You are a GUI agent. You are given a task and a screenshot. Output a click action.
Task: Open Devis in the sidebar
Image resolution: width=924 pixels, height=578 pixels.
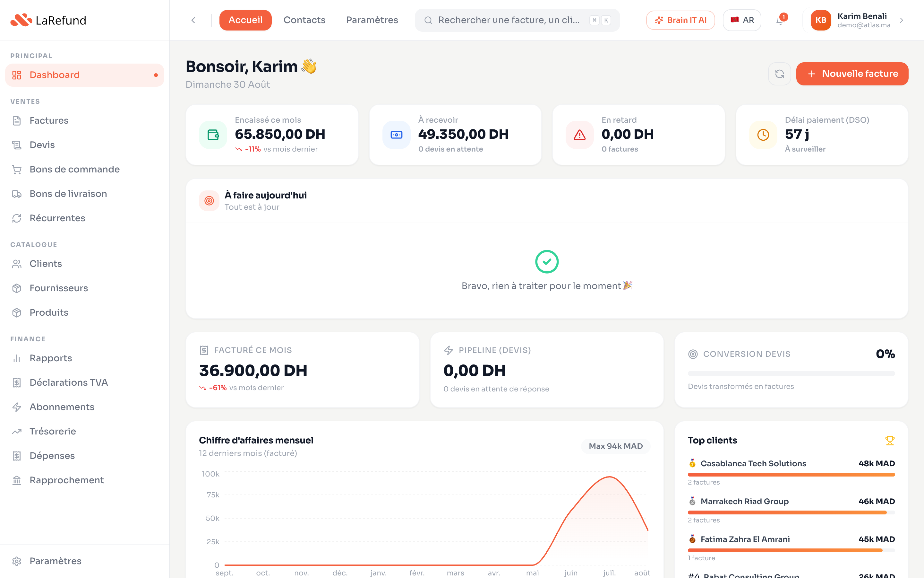(84, 145)
